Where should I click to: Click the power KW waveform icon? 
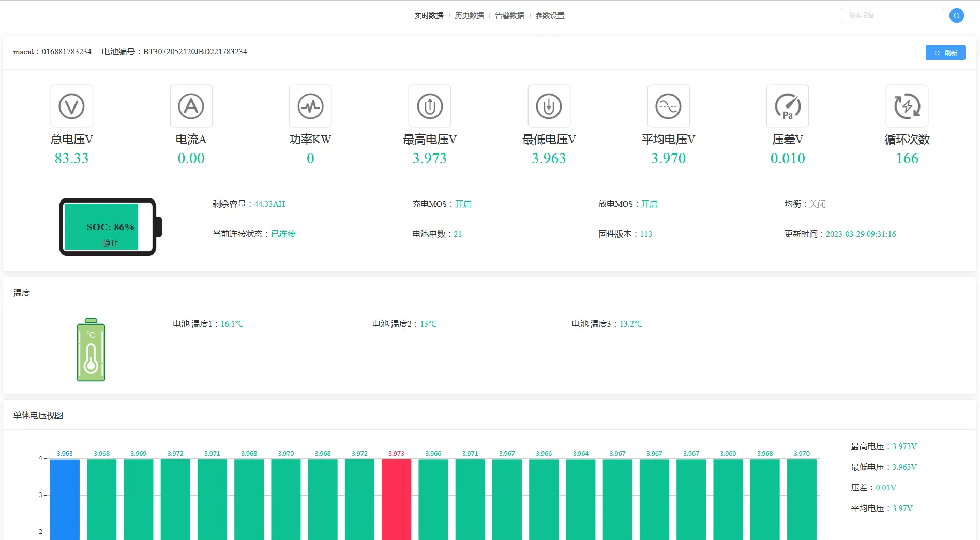[310, 106]
